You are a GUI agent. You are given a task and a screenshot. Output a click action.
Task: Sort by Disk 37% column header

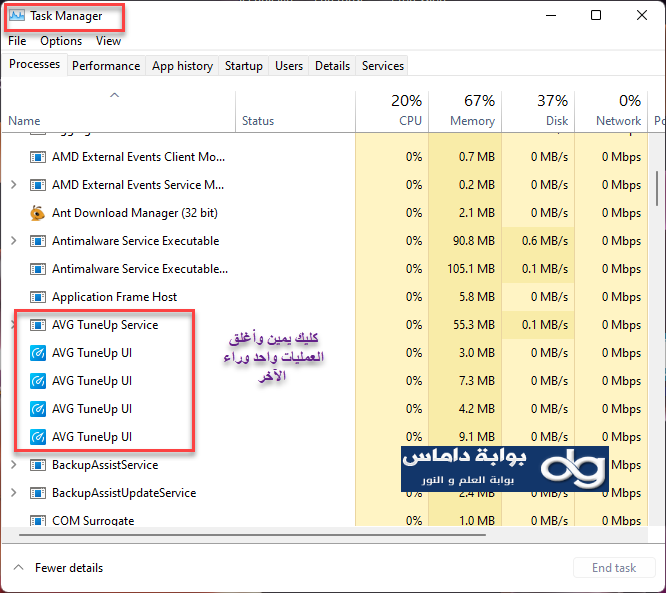click(x=538, y=110)
